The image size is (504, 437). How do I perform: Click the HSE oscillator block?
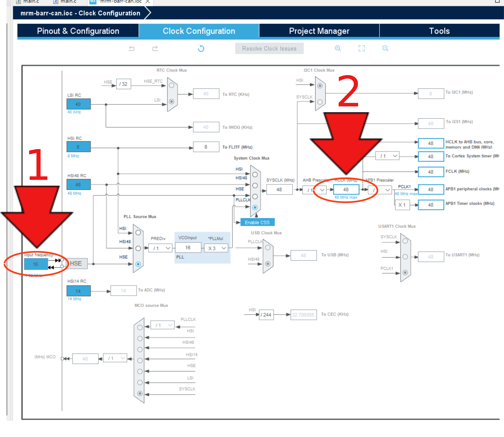coord(76,264)
